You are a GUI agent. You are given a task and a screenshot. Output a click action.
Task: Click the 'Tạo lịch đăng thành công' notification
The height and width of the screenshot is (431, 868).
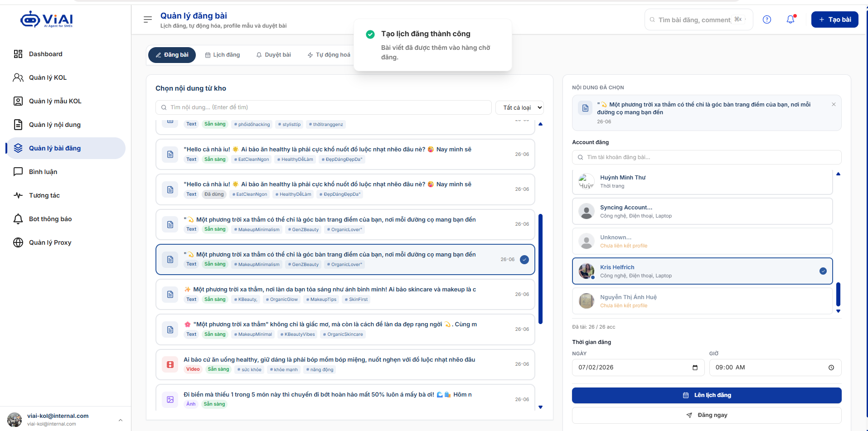pos(433,45)
